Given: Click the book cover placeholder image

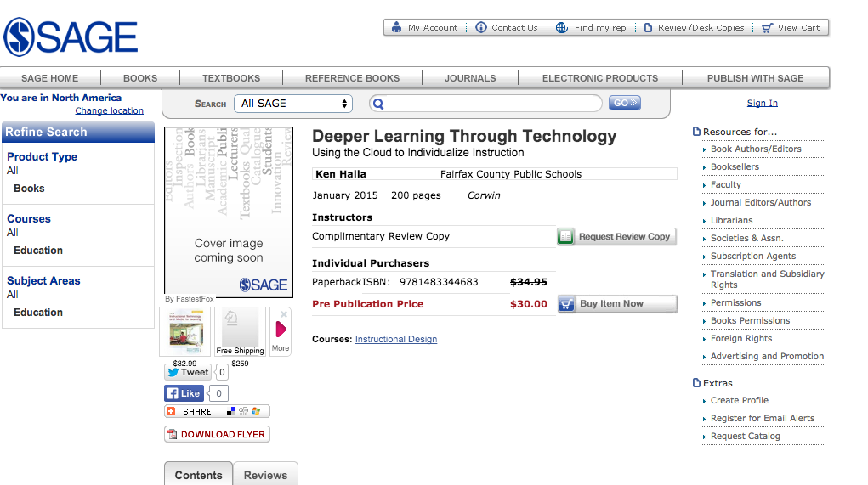Looking at the screenshot, I should pyautogui.click(x=229, y=211).
